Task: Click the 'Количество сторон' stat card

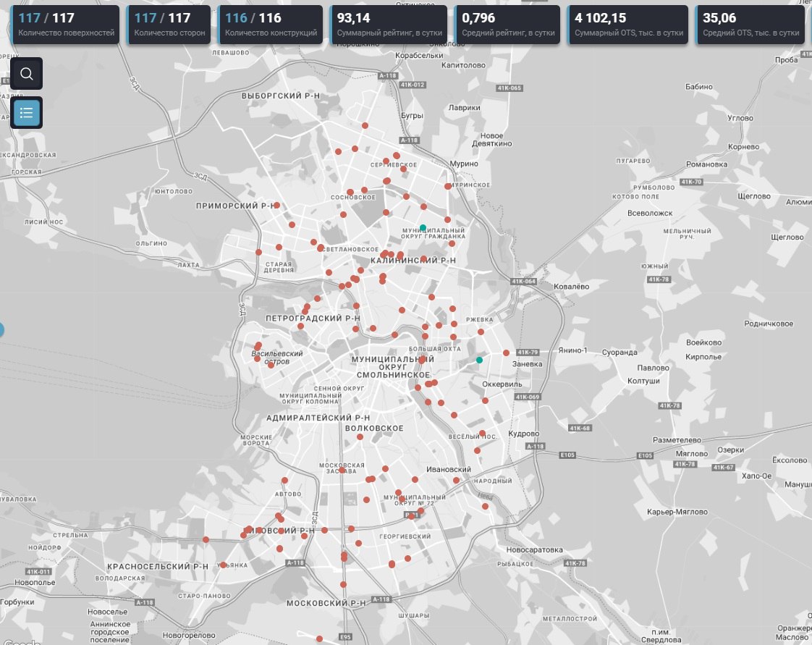Action: [x=169, y=25]
